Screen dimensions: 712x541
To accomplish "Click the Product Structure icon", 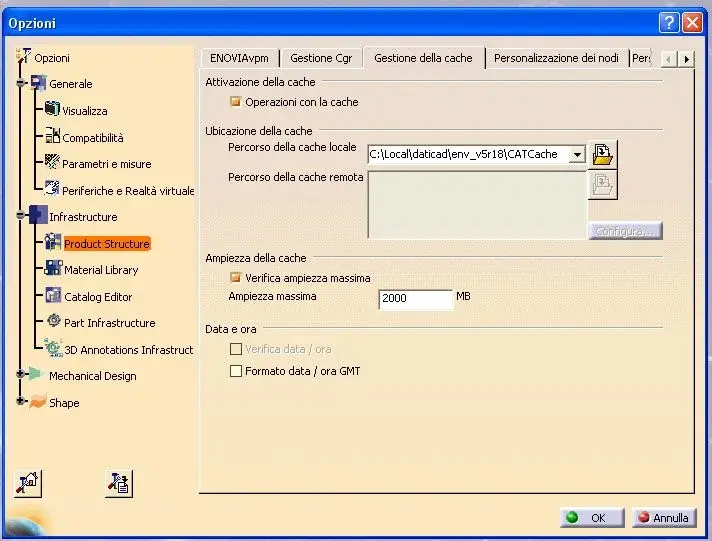I will [x=53, y=242].
